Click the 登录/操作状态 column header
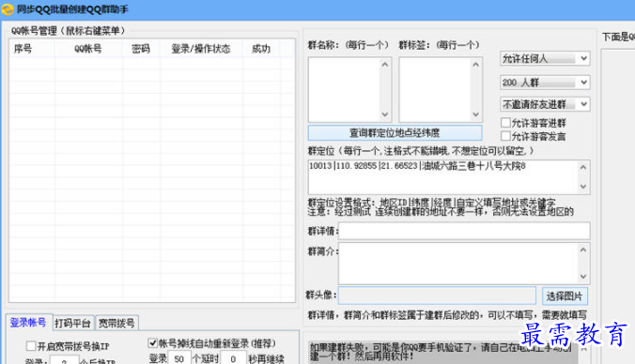Image resolution: width=635 pixels, height=364 pixels. pyautogui.click(x=201, y=49)
